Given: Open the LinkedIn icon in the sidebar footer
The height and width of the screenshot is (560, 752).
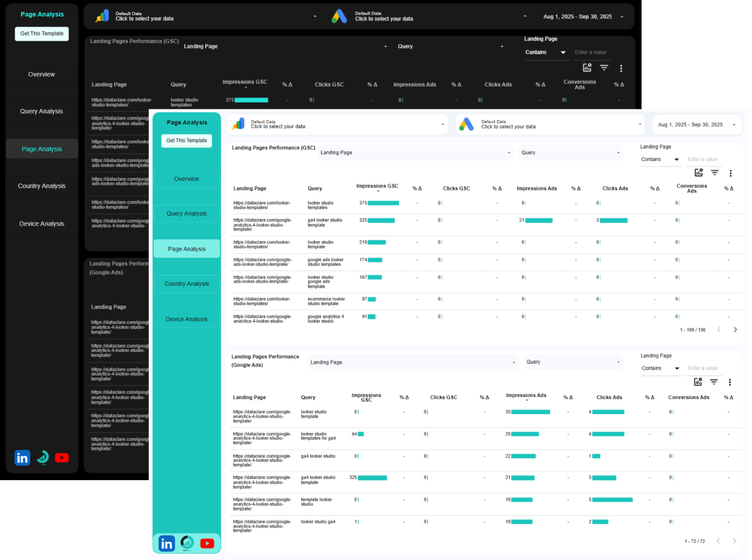Looking at the screenshot, I should [x=166, y=543].
